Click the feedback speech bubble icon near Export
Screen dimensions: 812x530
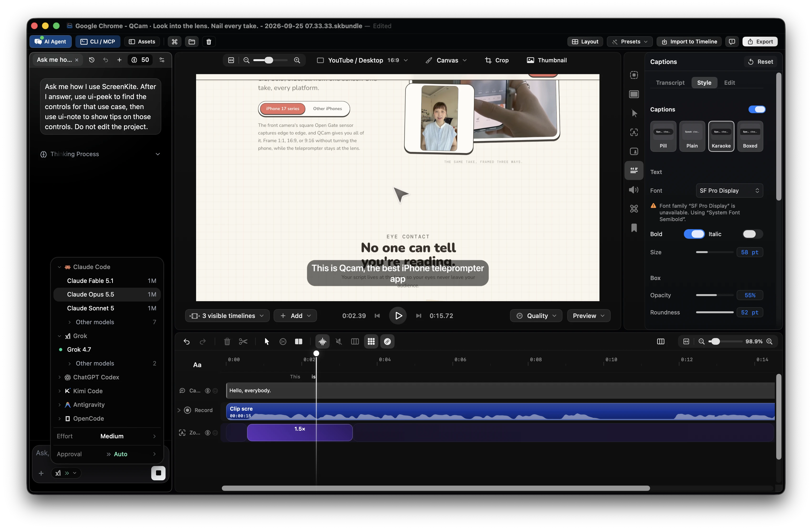tap(732, 42)
